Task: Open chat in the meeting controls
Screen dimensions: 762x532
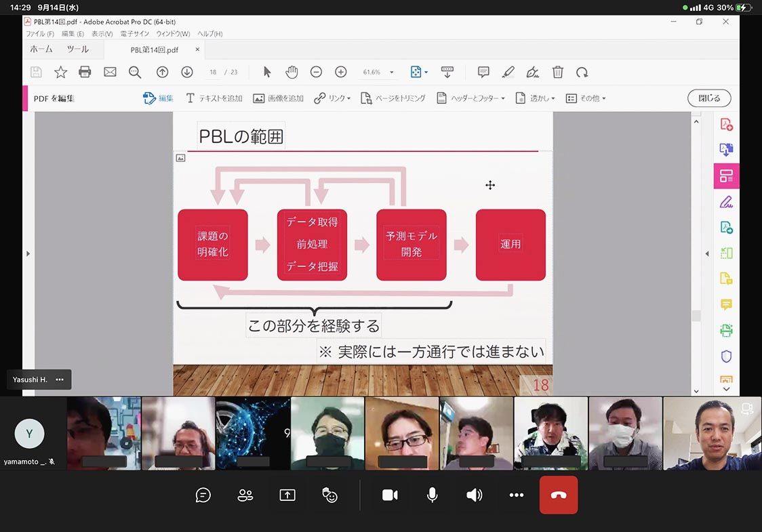Action: (x=203, y=495)
